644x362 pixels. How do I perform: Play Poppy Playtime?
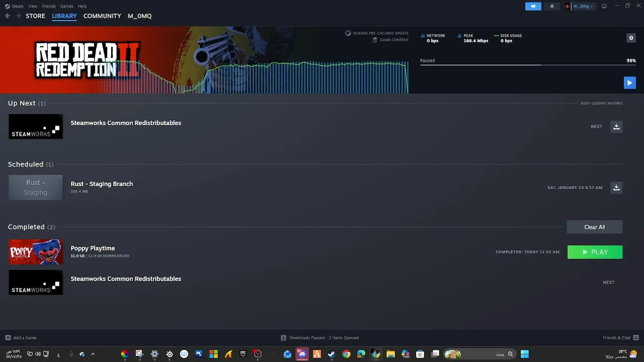595,252
